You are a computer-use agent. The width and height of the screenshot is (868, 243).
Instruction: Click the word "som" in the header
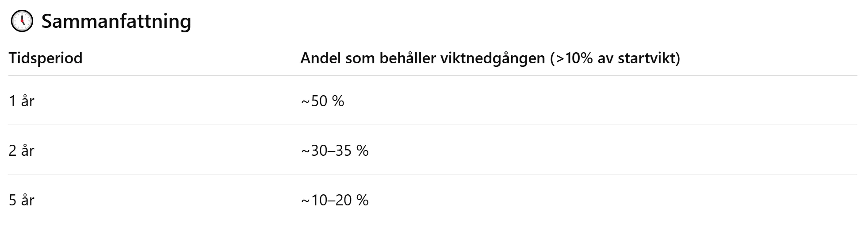[360, 58]
